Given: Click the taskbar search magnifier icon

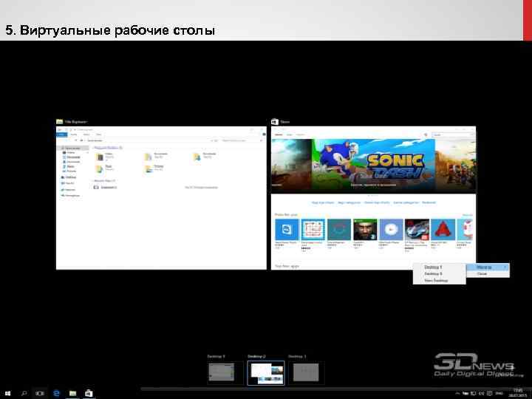Looking at the screenshot, I should pos(24,393).
